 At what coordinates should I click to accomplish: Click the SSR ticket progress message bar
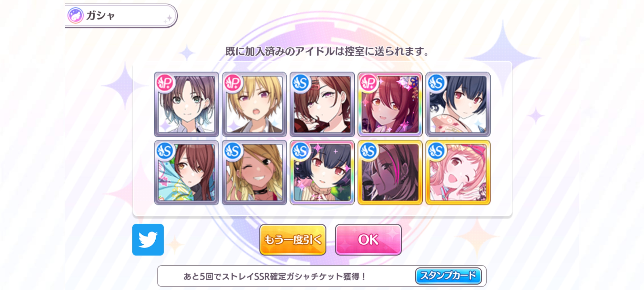coord(322,276)
